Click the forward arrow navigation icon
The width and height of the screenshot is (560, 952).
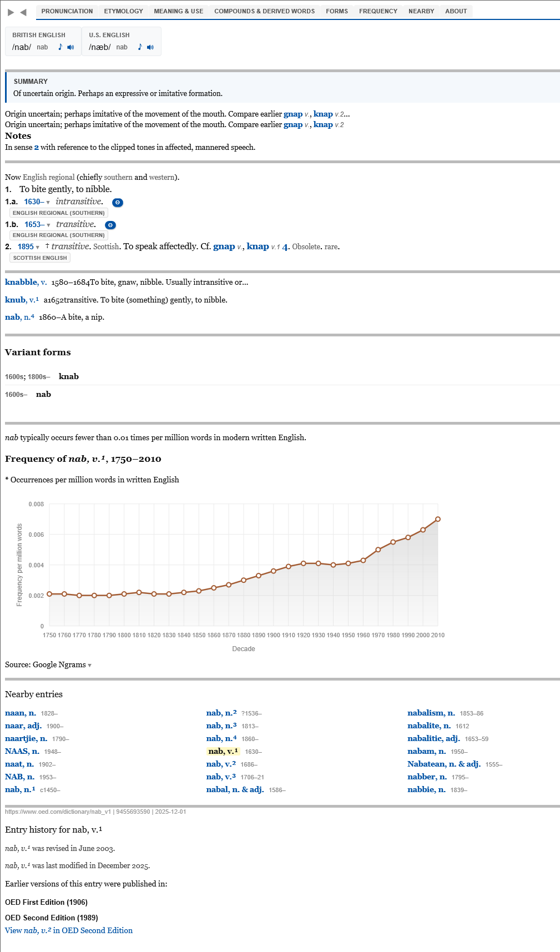tap(11, 12)
